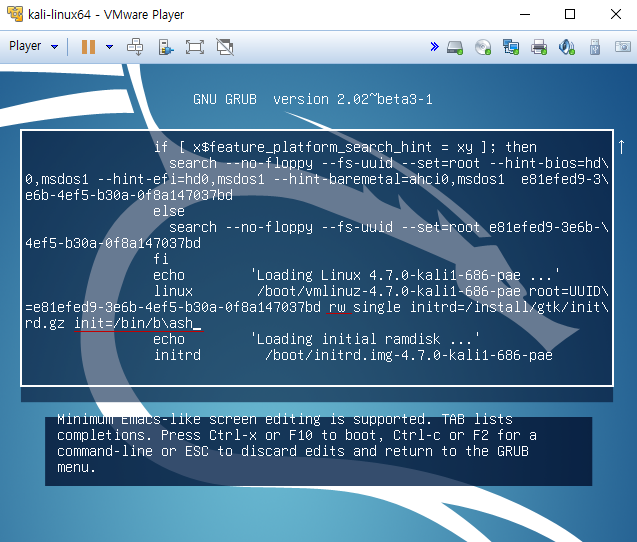Open the Player menu
Image resolution: width=637 pixels, height=542 pixels.
(33, 46)
